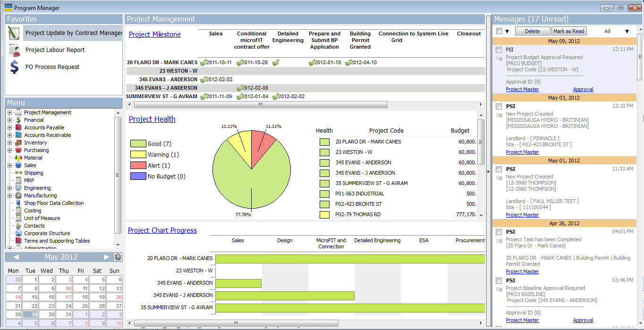Click the 20 FLARO DR progress bar
This screenshot has height=330, width=644.
pyautogui.click(x=349, y=258)
